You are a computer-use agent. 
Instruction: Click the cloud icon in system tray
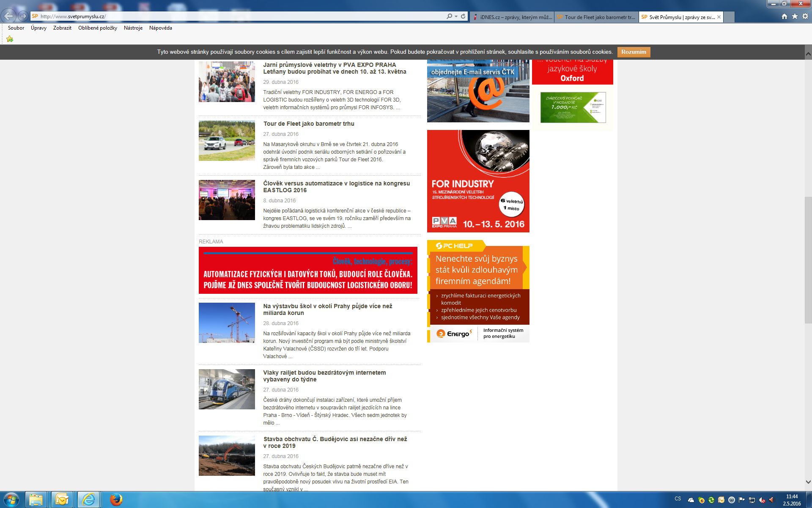click(691, 500)
